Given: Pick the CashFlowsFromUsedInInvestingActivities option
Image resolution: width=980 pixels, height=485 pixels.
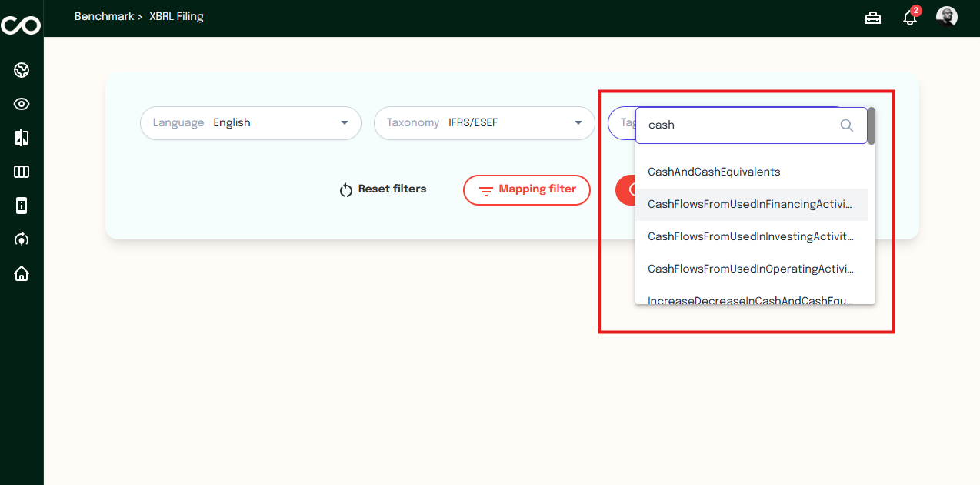Looking at the screenshot, I should coord(750,236).
